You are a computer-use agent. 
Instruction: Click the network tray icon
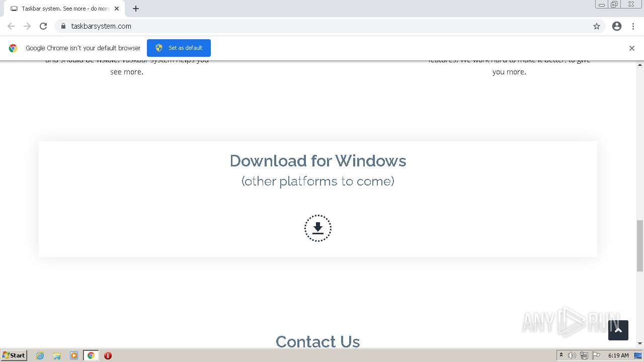point(584,355)
